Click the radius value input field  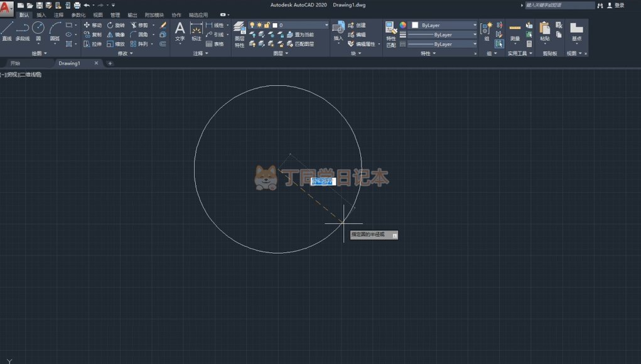pyautogui.click(x=323, y=181)
